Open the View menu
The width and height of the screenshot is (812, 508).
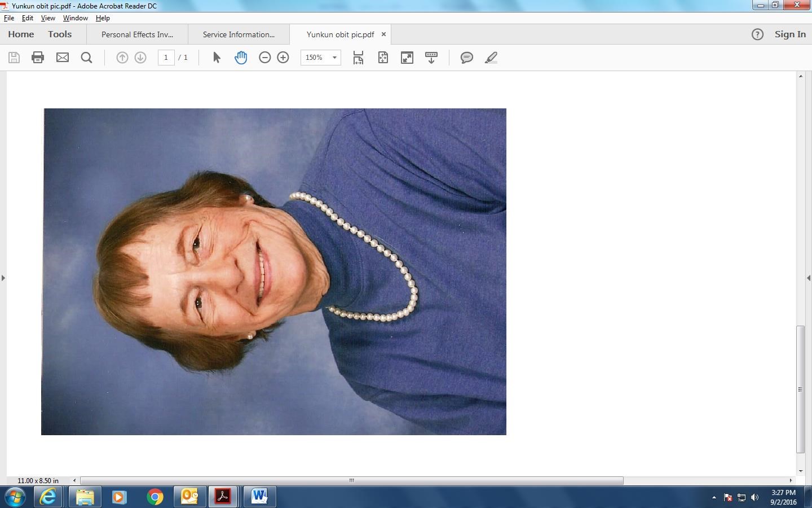pyautogui.click(x=48, y=17)
